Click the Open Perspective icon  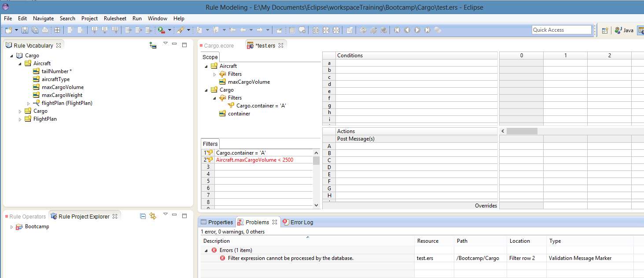(x=605, y=30)
